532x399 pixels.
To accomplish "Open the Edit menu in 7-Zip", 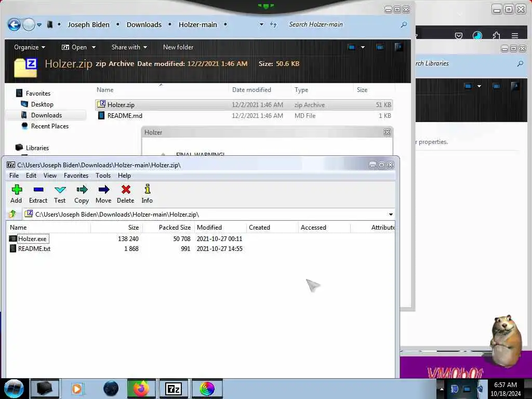I will pos(31,176).
